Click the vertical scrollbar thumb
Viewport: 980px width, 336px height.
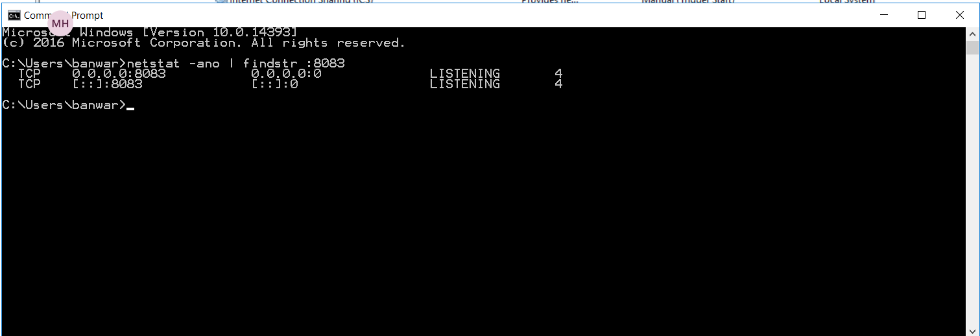[x=972, y=47]
